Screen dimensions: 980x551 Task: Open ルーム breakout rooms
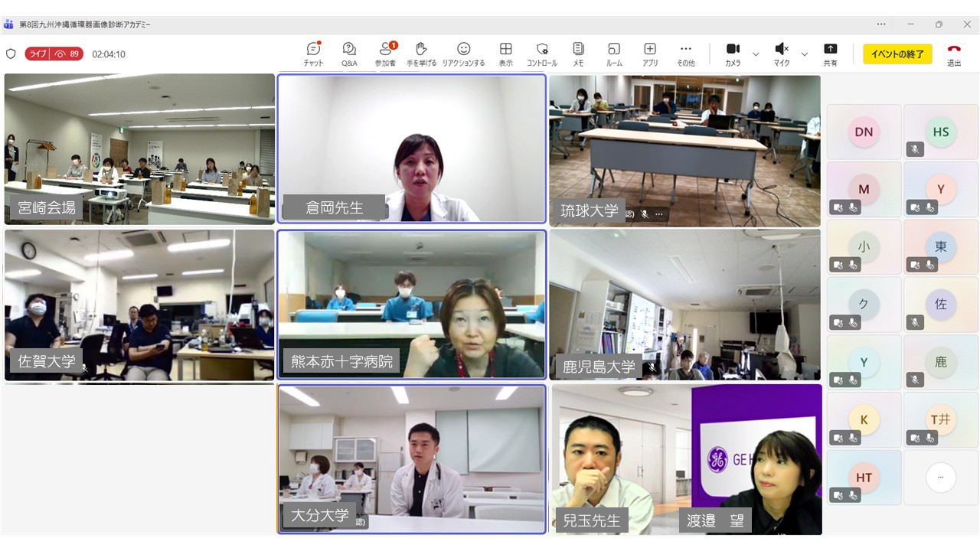click(x=614, y=54)
